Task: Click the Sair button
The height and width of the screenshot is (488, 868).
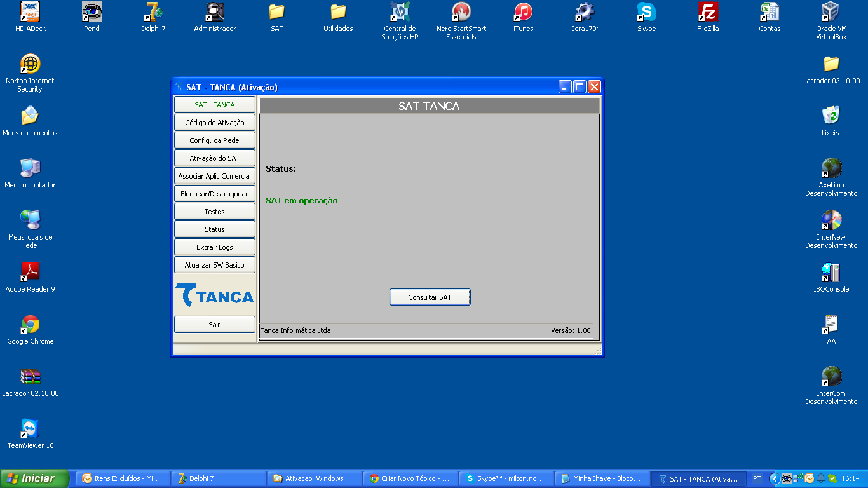Action: (x=215, y=325)
